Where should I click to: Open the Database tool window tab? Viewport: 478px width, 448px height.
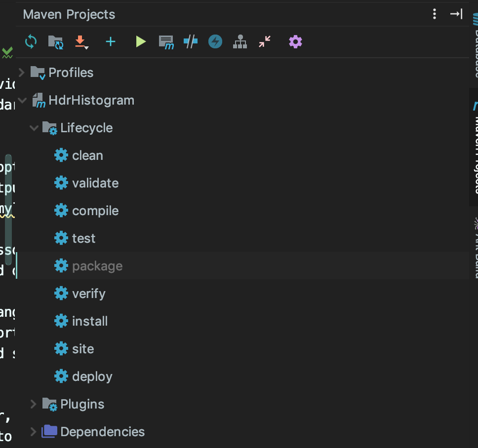[475, 45]
